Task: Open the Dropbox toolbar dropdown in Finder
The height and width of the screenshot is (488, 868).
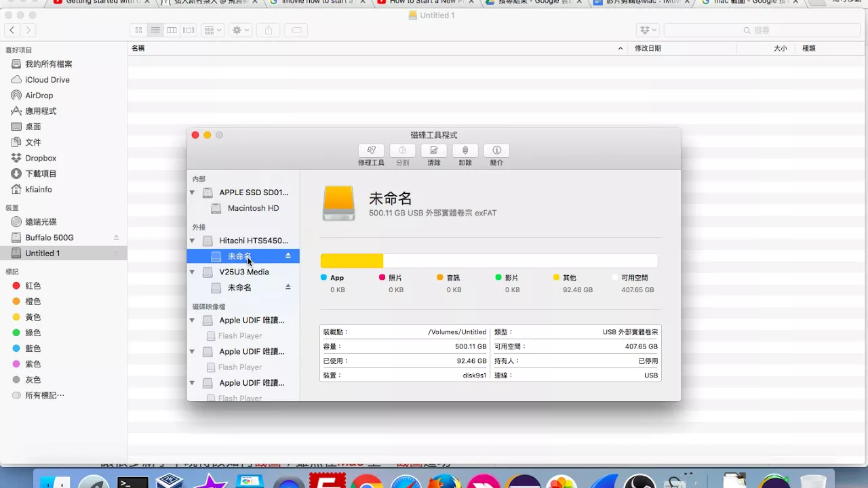Action: click(x=648, y=30)
